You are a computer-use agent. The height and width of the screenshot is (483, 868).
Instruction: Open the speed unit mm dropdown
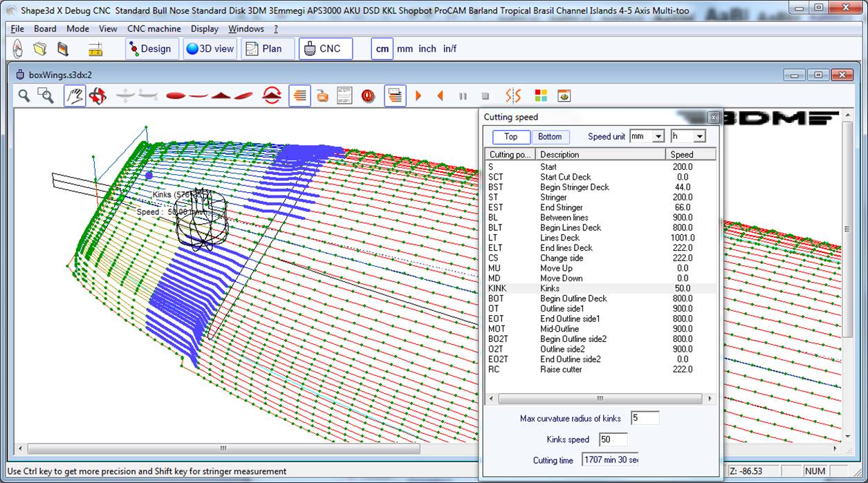point(658,137)
